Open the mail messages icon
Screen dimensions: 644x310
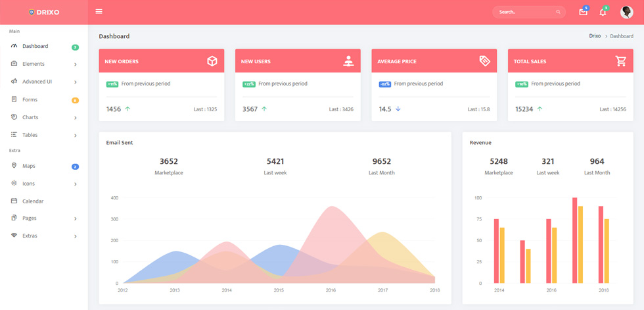583,13
